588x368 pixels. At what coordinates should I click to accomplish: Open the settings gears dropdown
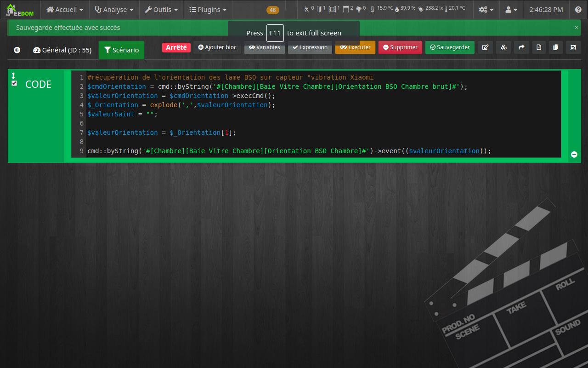(x=486, y=10)
